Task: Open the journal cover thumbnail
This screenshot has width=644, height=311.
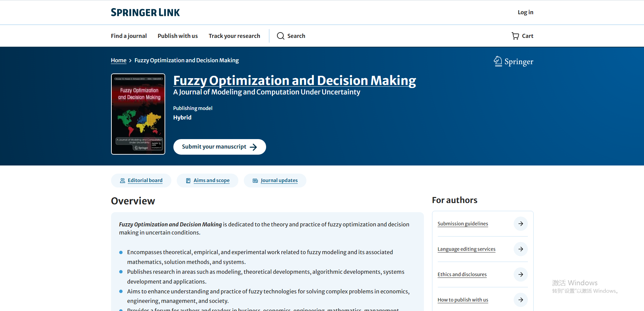Action: 138,114
